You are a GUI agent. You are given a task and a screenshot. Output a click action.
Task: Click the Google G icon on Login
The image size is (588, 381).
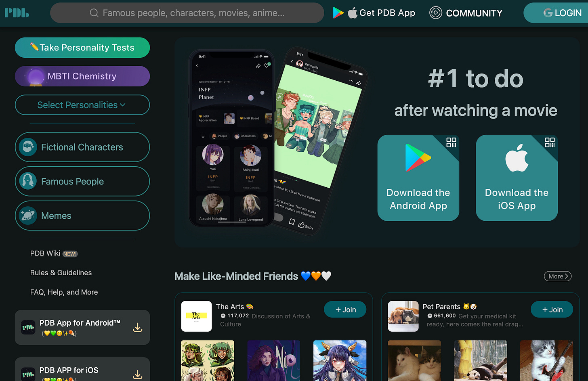(548, 13)
